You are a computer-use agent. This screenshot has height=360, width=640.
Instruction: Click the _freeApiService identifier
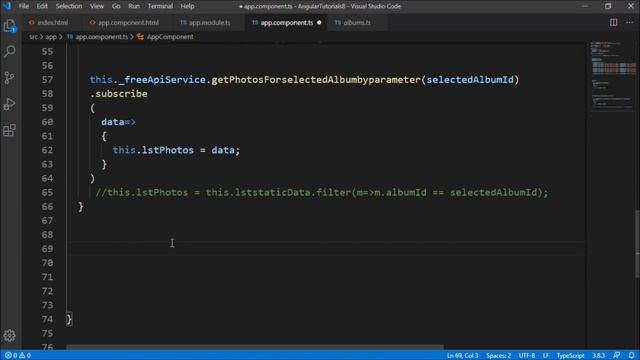pos(162,80)
